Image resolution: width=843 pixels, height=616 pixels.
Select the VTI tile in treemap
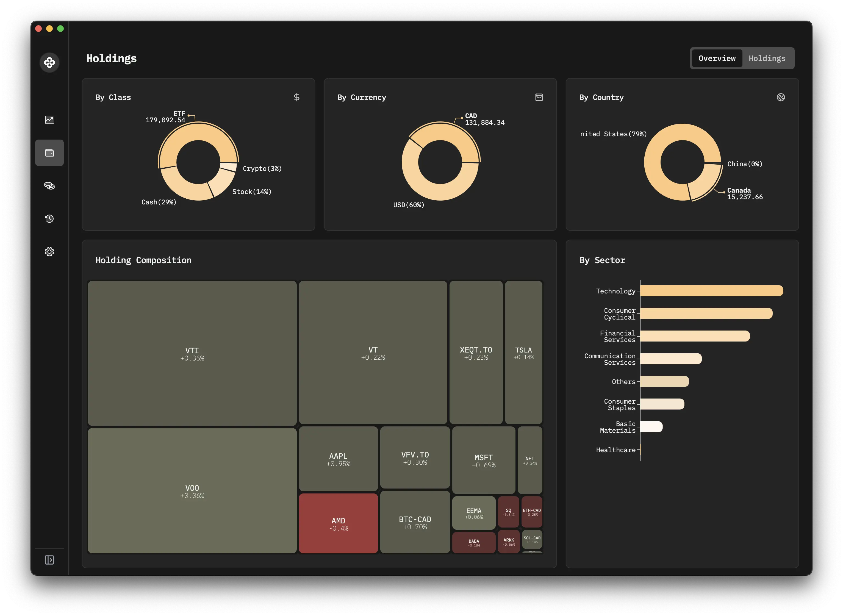coord(192,353)
